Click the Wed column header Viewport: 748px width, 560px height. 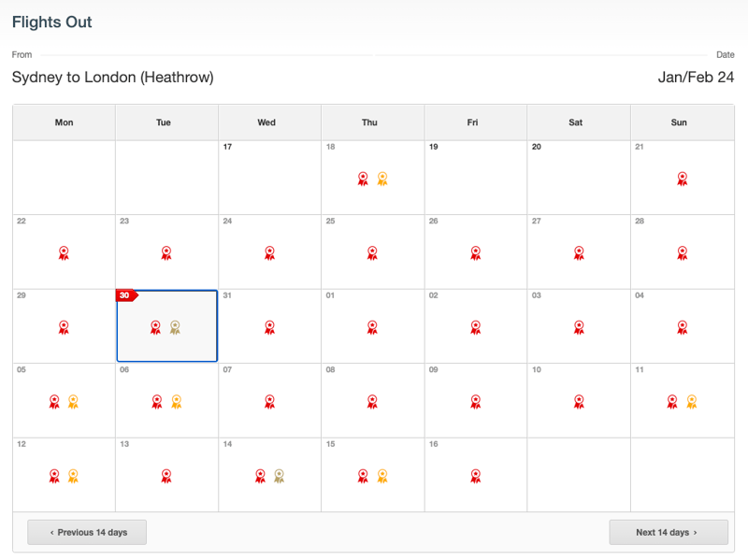(270, 122)
